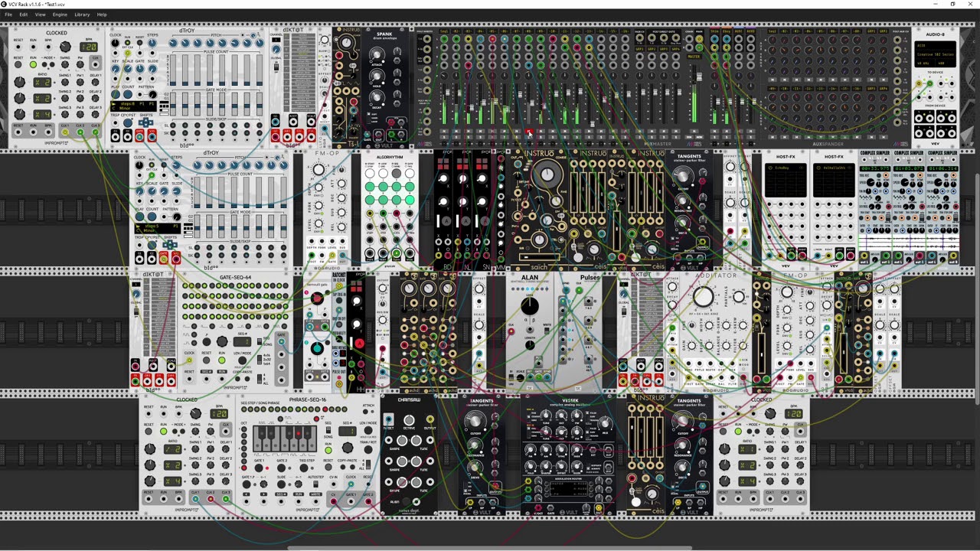Image resolution: width=980 pixels, height=551 pixels.
Task: Open the Engine menu
Action: (x=60, y=15)
